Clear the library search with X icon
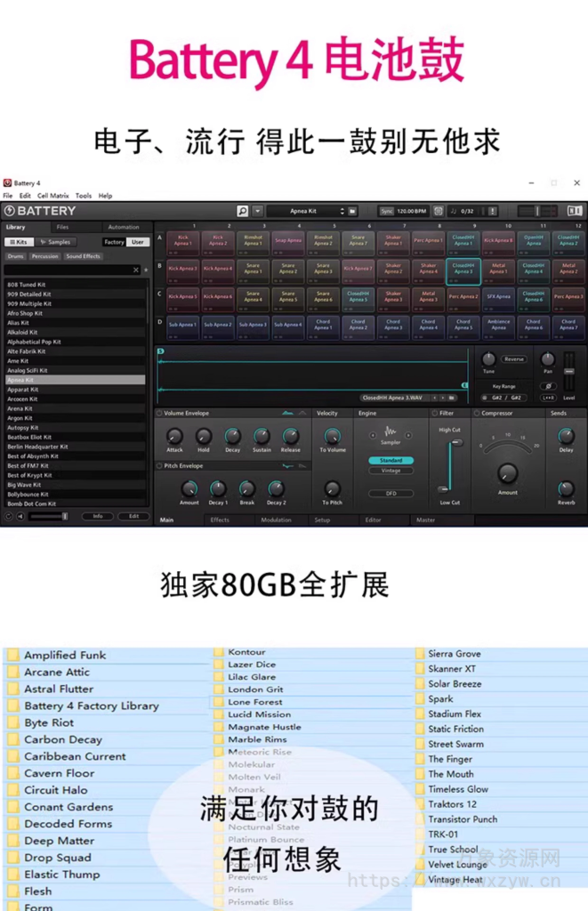This screenshot has height=911, width=588. pyautogui.click(x=136, y=270)
